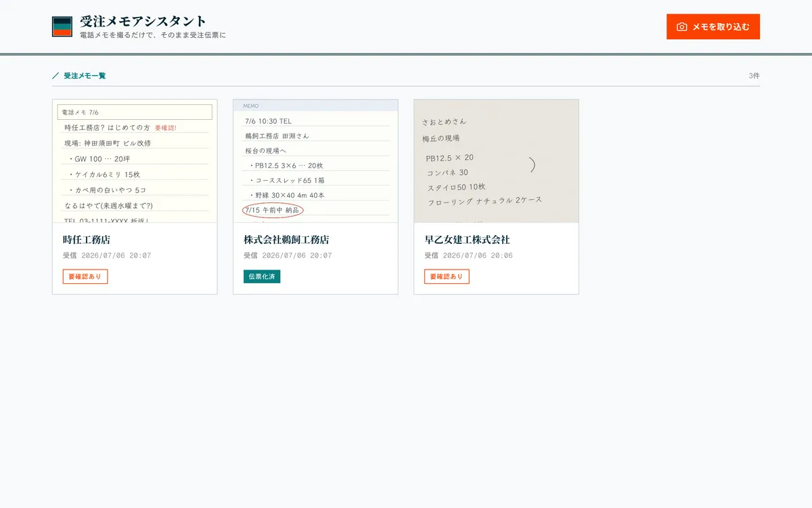Viewport: 812px width, 508px height.
Task: Click the メモを取り込む button
Action: pos(713,26)
